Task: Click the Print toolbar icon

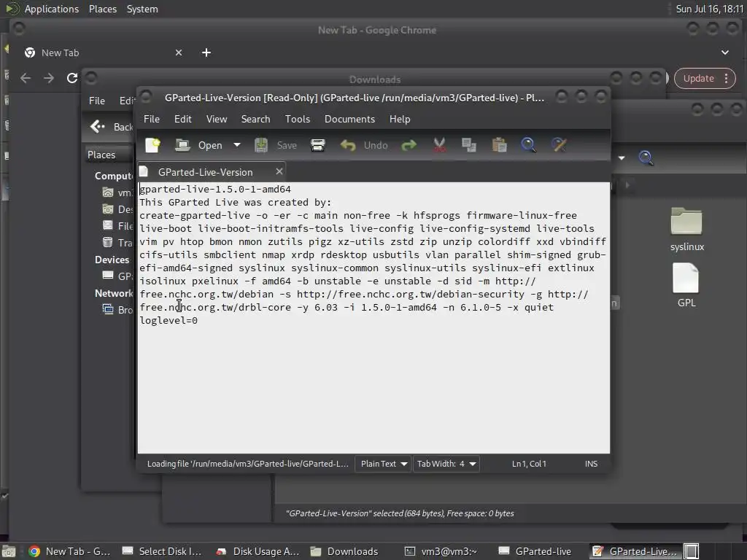Action: coord(318,145)
